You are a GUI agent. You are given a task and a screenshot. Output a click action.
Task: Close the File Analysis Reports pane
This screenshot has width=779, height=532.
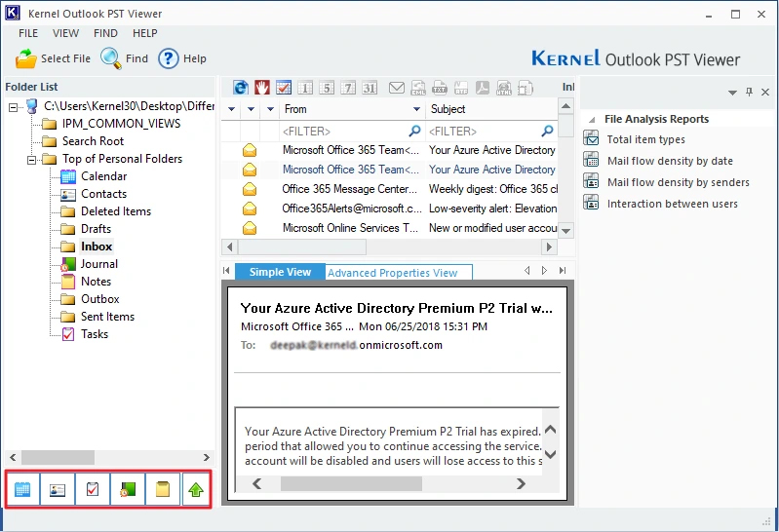click(x=765, y=92)
